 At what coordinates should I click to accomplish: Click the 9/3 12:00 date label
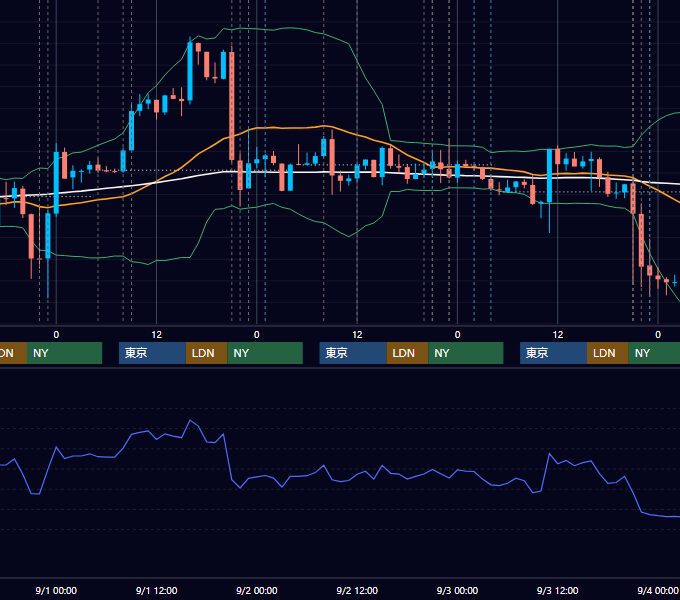(557, 590)
